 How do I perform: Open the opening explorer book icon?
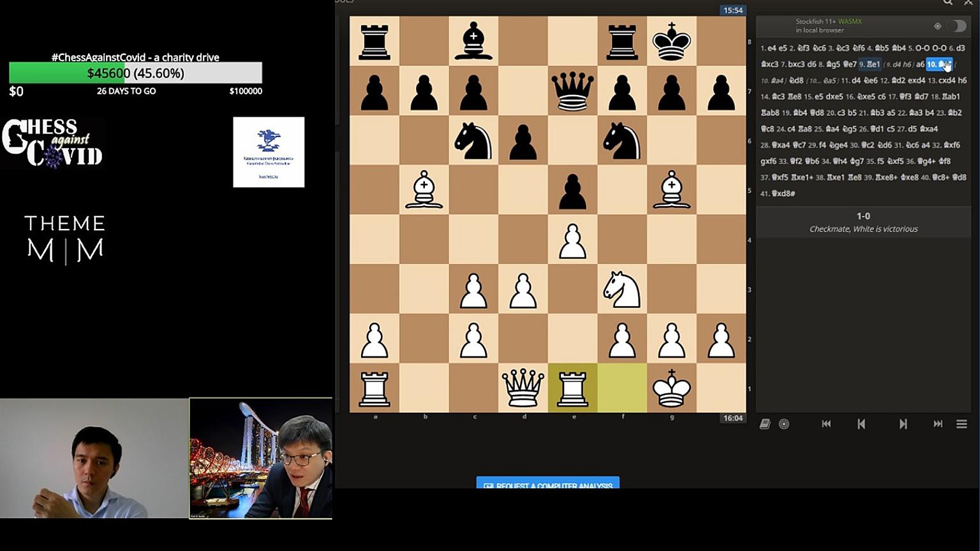765,424
